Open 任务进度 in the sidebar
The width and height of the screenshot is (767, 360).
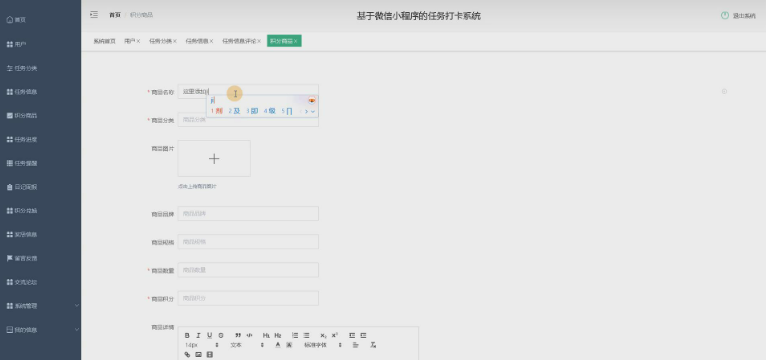[41, 139]
